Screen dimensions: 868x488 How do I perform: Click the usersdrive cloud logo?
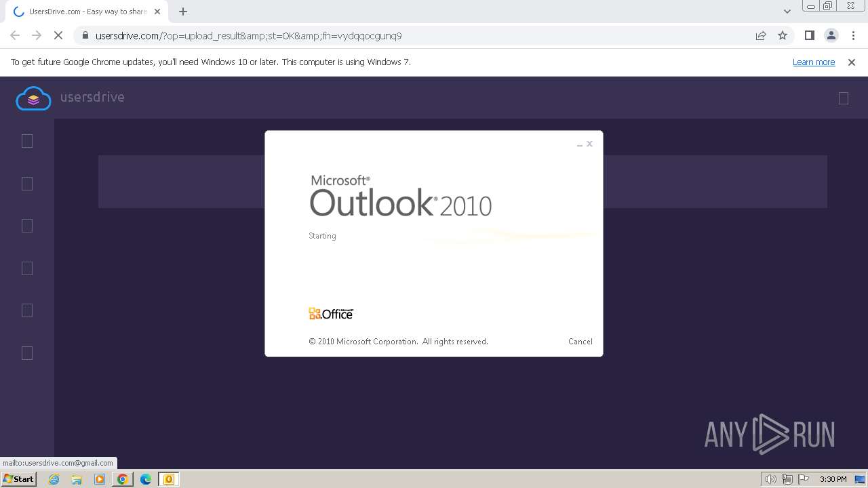tap(33, 98)
